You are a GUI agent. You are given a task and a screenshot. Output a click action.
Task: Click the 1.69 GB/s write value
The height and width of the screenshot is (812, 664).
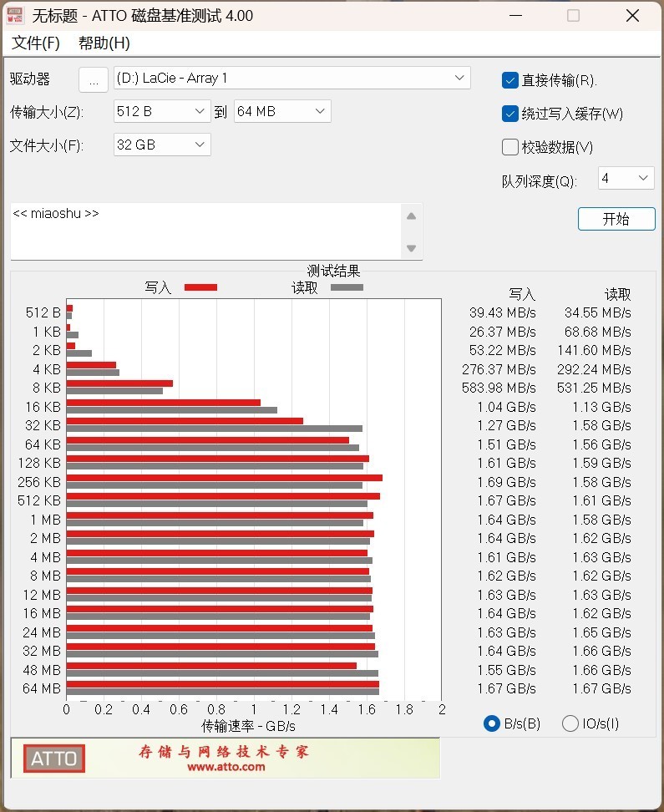click(x=506, y=482)
